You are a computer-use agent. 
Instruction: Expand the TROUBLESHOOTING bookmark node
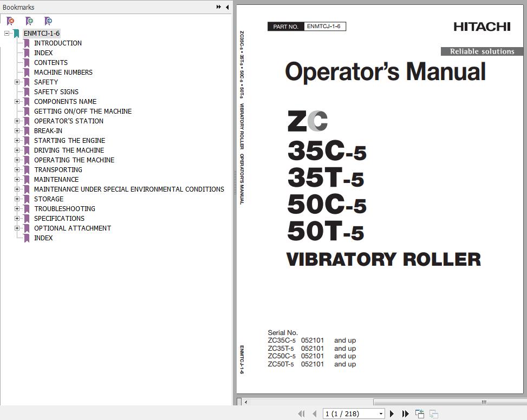tap(17, 209)
